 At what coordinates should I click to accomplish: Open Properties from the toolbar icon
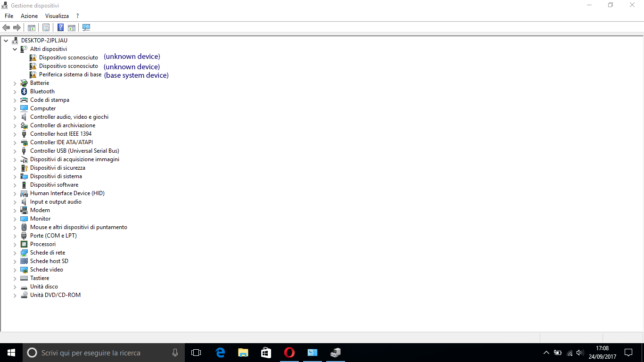point(46,27)
